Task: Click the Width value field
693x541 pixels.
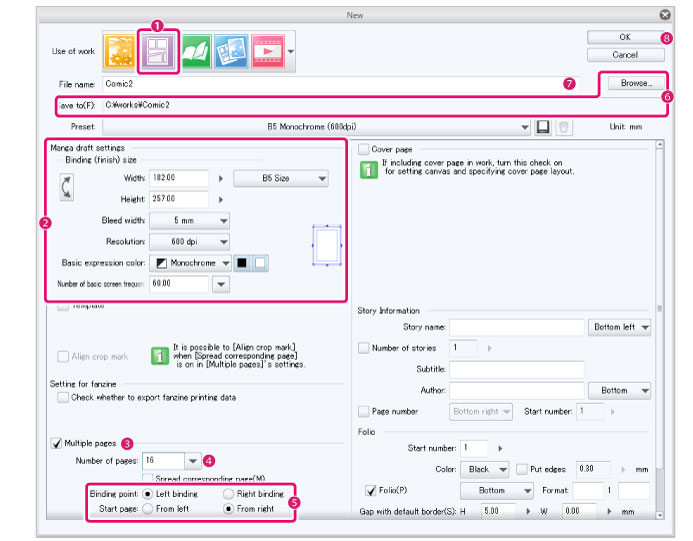Action: (x=179, y=178)
